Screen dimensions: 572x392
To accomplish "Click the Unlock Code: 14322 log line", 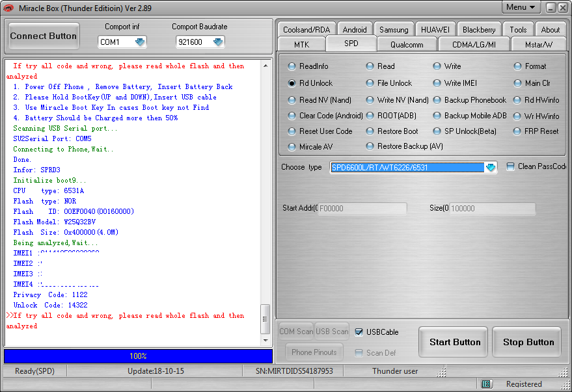I will coord(50,305).
